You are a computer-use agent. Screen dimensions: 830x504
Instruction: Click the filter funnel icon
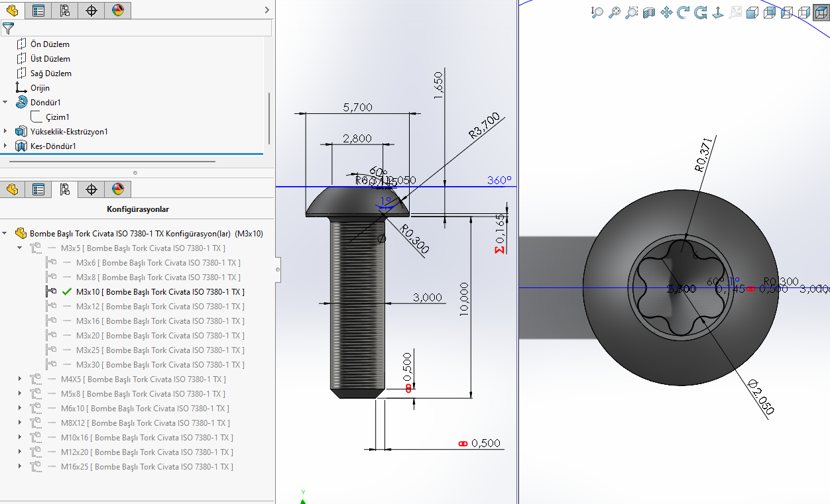8,28
